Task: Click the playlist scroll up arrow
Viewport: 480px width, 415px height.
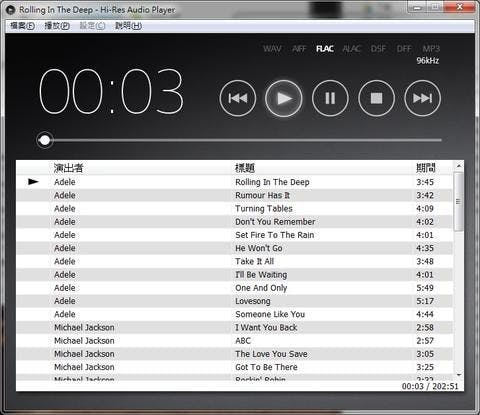Action: [459, 166]
